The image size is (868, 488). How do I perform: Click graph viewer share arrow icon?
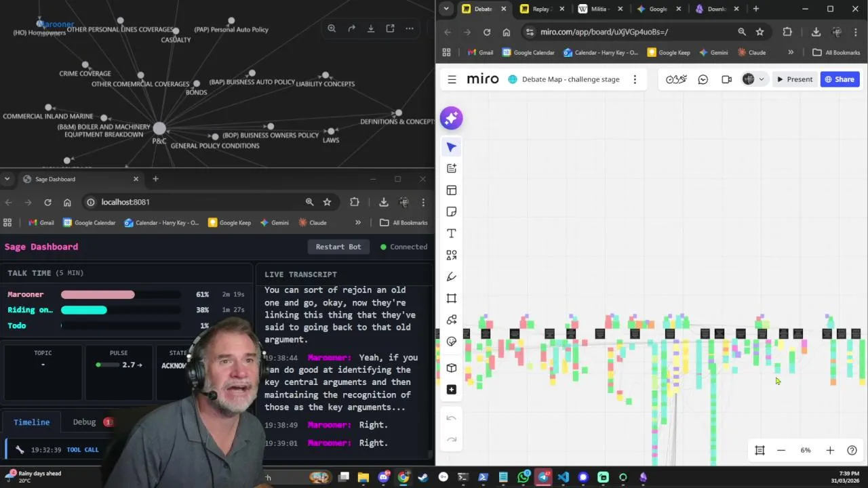(351, 28)
